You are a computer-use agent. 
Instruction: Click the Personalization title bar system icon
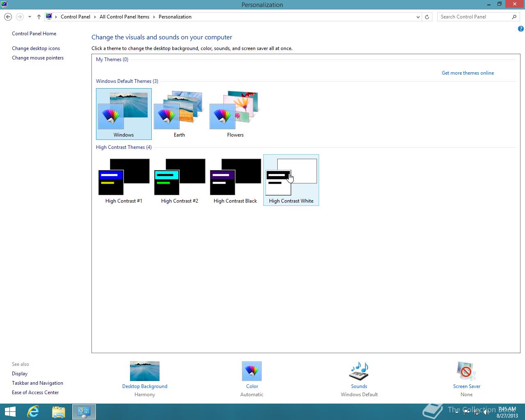(x=4, y=5)
